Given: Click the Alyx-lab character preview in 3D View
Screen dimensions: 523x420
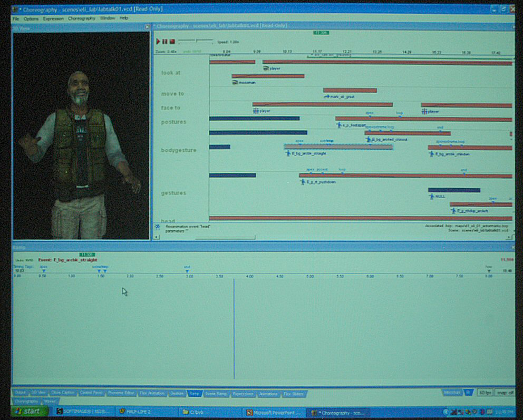Looking at the screenshot, I should click(81, 135).
